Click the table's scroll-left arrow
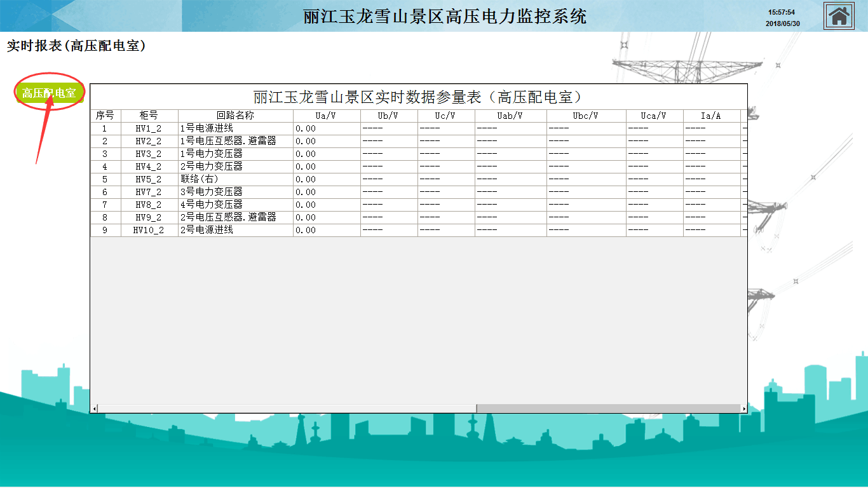 [x=94, y=409]
